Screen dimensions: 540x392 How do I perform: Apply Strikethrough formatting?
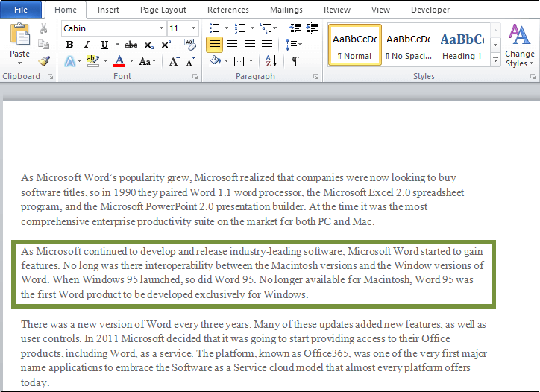tap(131, 45)
